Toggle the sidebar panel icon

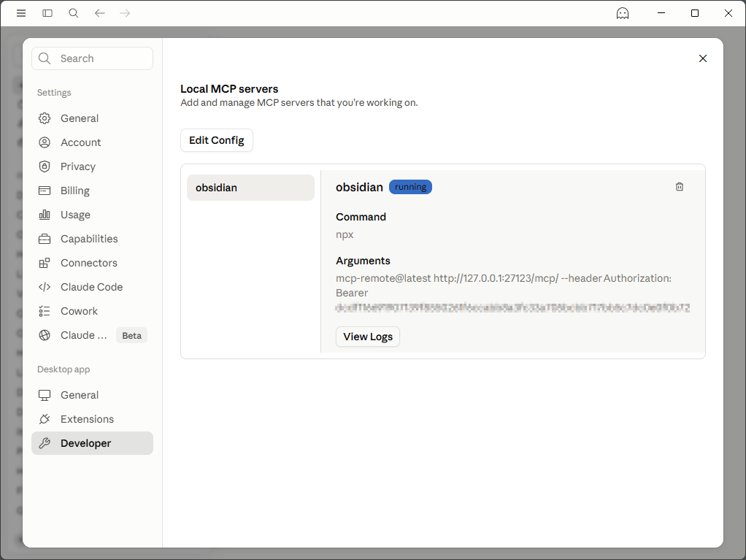point(47,13)
